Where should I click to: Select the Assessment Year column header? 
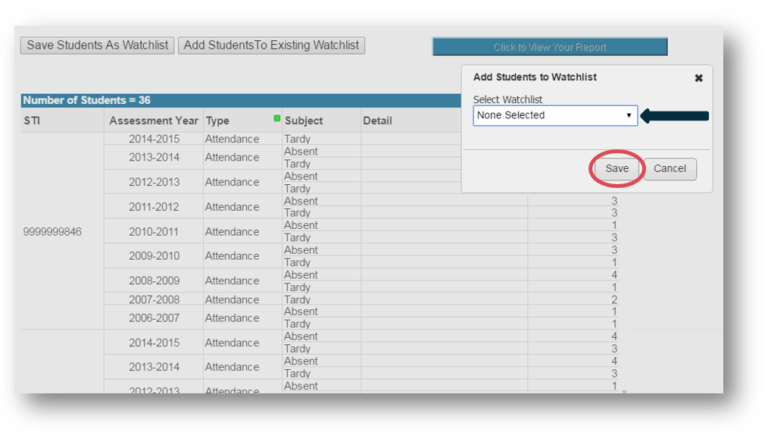click(x=153, y=120)
